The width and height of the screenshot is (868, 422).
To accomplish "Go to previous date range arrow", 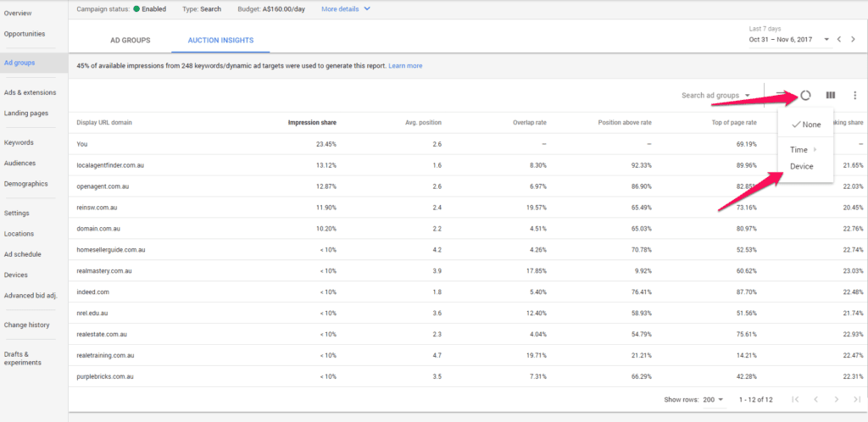I will (x=839, y=39).
